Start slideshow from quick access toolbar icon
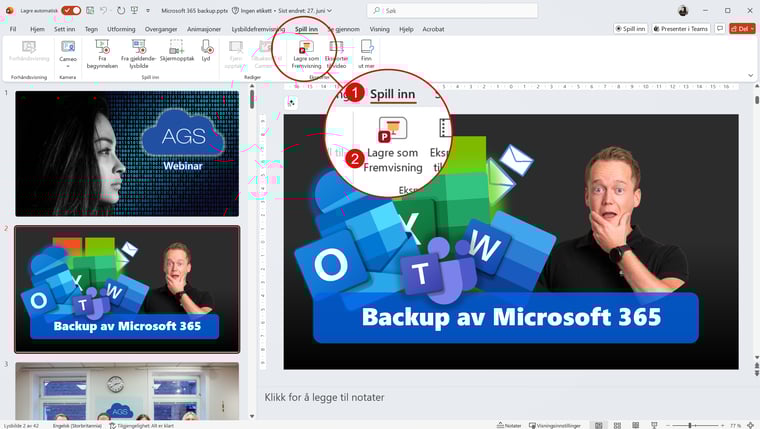 point(134,10)
